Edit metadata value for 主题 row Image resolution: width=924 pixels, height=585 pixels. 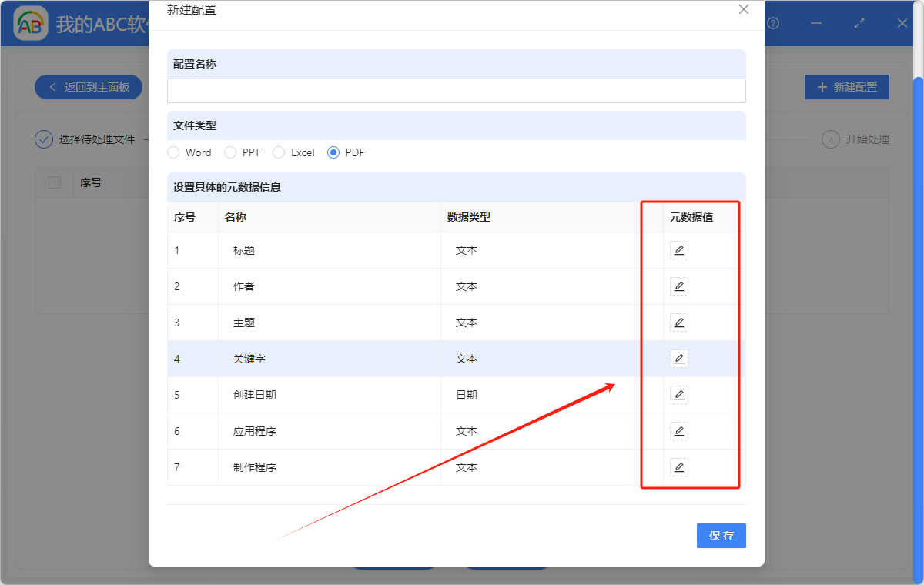[x=678, y=323]
